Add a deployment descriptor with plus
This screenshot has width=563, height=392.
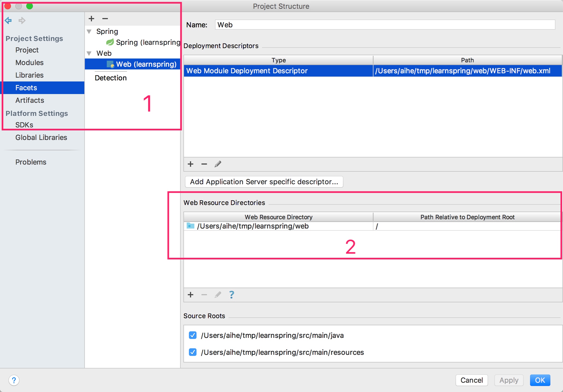coord(190,164)
